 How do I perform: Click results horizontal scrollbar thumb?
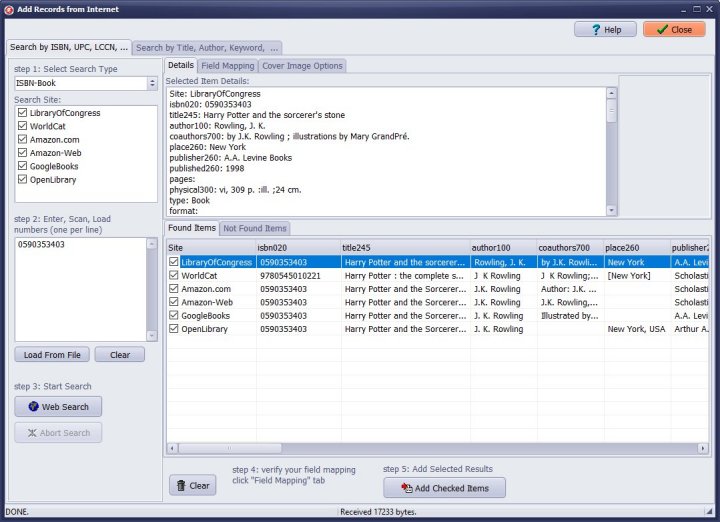[x=230, y=448]
